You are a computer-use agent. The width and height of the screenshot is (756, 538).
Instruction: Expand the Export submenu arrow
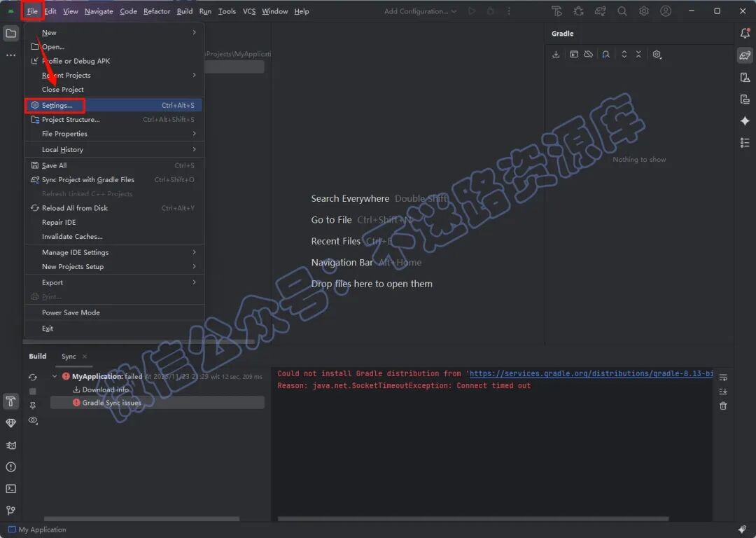click(x=195, y=282)
